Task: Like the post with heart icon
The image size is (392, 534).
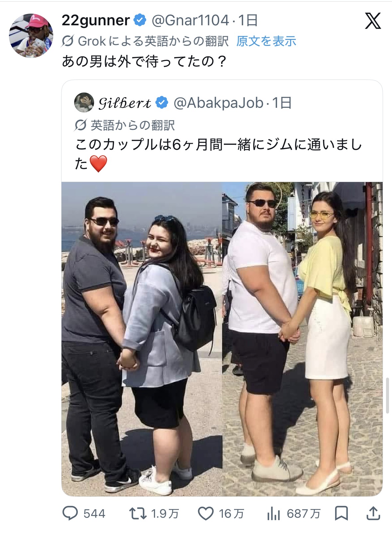Action: (x=206, y=513)
